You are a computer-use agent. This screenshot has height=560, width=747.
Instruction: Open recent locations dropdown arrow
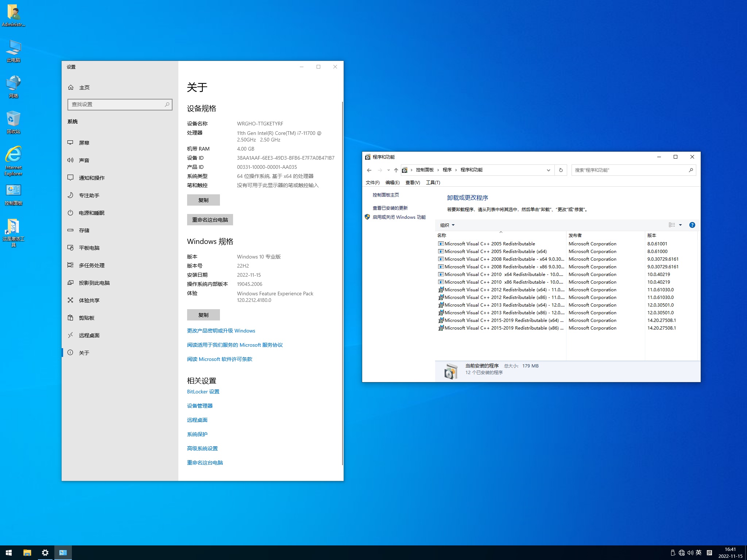coord(388,170)
